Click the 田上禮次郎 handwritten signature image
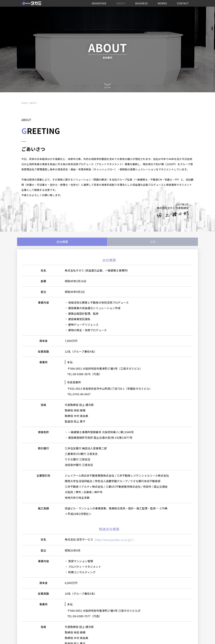 [173, 215]
